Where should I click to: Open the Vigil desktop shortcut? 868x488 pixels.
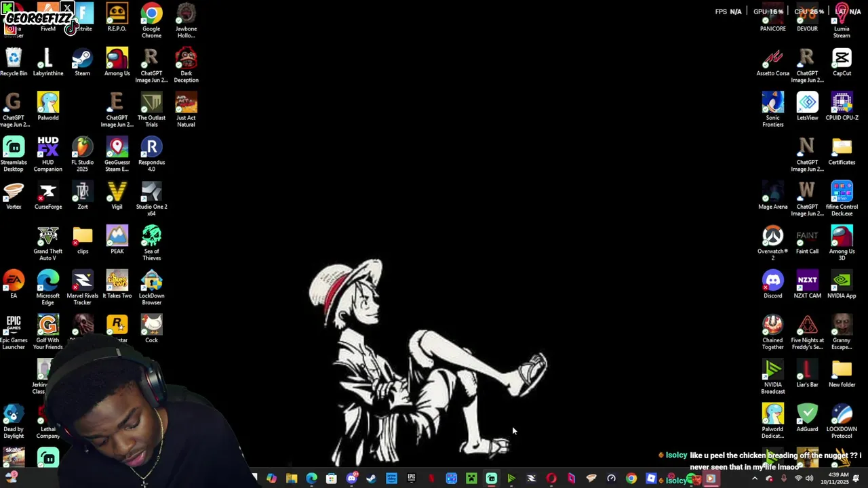click(x=117, y=195)
